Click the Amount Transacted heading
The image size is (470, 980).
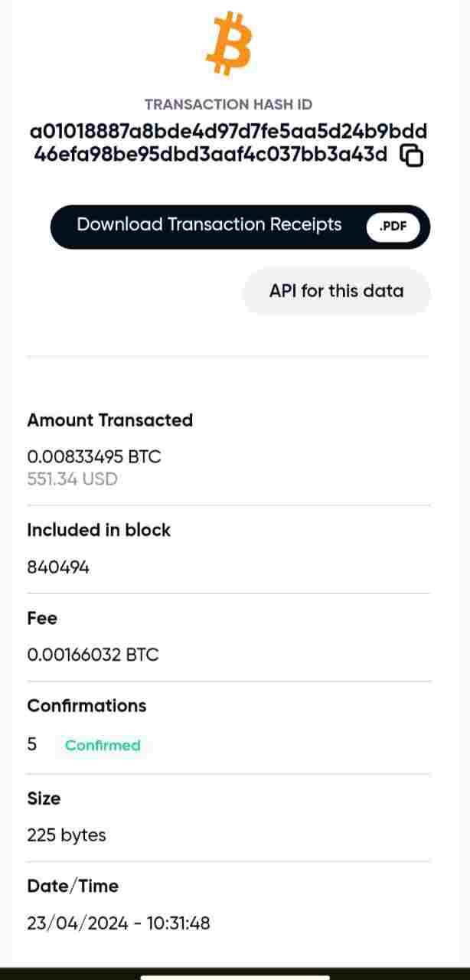coord(109,420)
